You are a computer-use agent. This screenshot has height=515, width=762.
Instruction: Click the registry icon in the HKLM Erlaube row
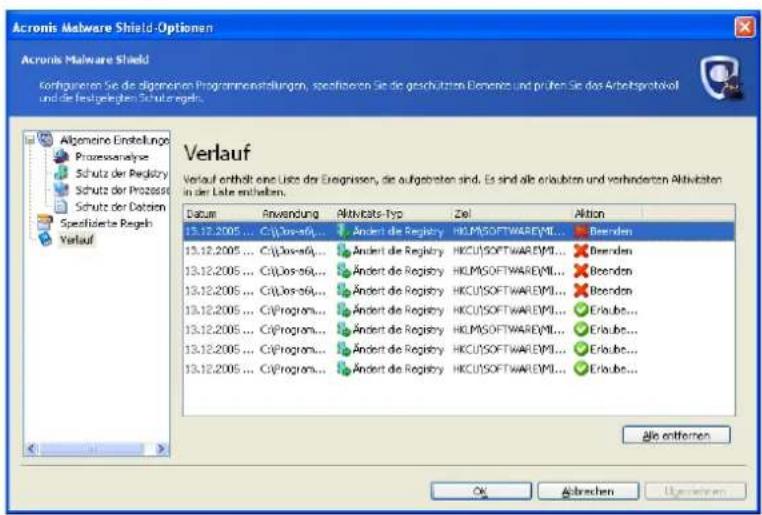click(x=344, y=329)
